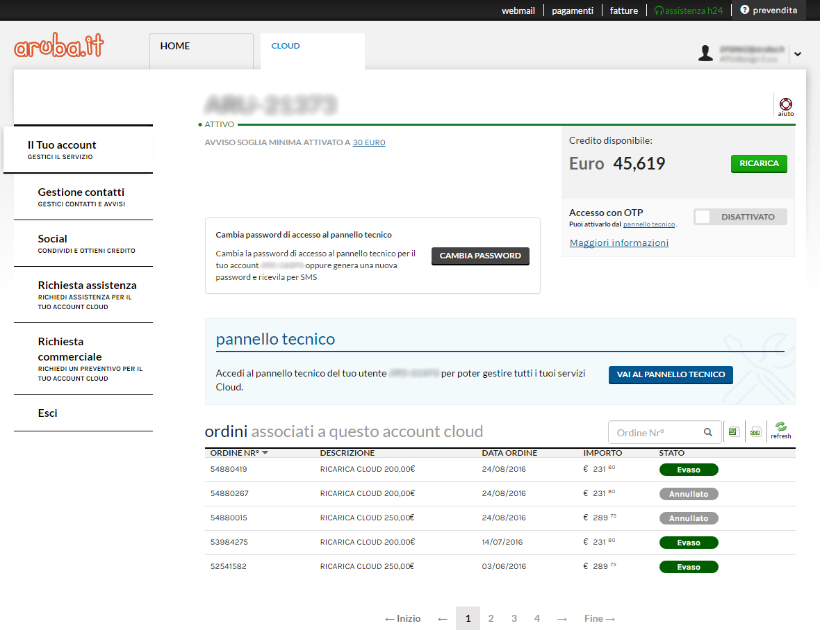Click the green RICARICA button
820x644 pixels.
[x=759, y=164]
